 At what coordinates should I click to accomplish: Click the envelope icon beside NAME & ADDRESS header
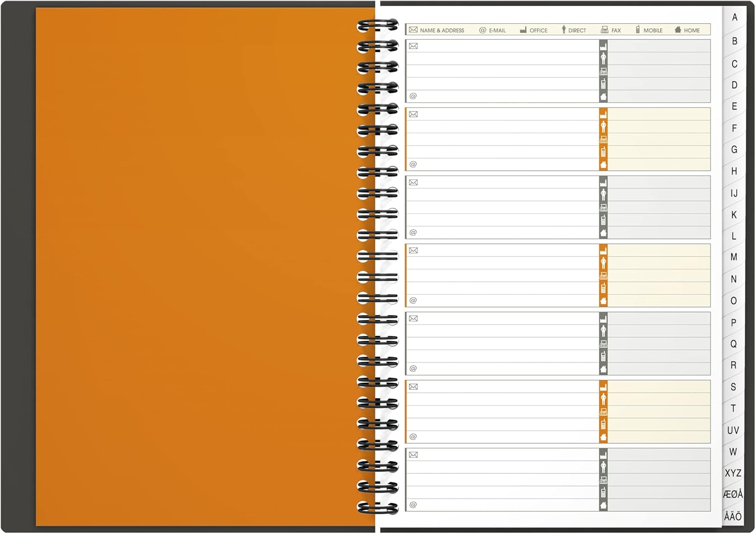(413, 30)
